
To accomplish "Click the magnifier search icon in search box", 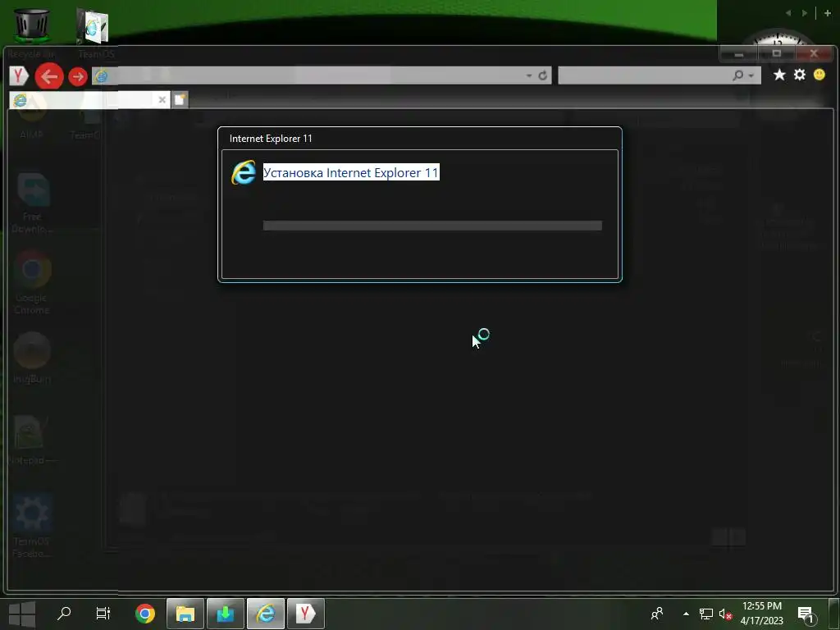I will pyautogui.click(x=737, y=75).
